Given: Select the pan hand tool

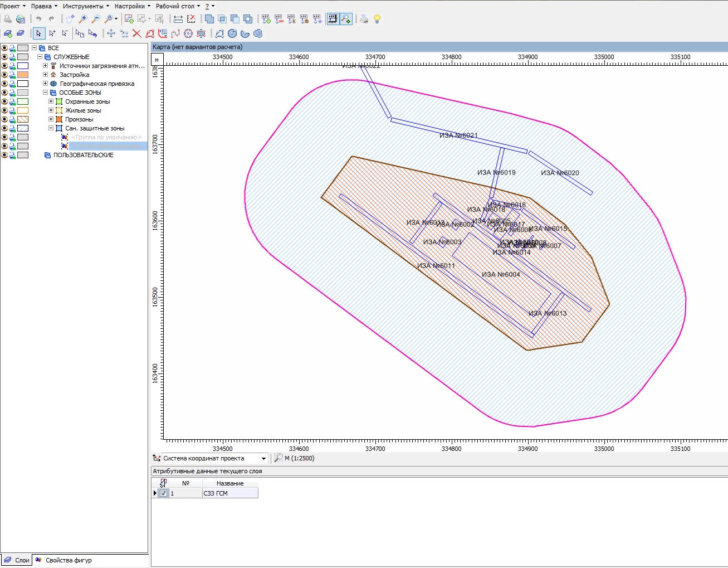Looking at the screenshot, I should [70, 19].
